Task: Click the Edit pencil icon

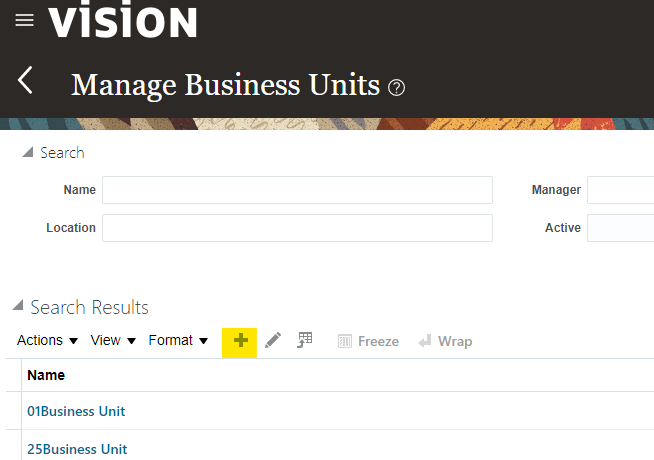Action: (x=273, y=341)
